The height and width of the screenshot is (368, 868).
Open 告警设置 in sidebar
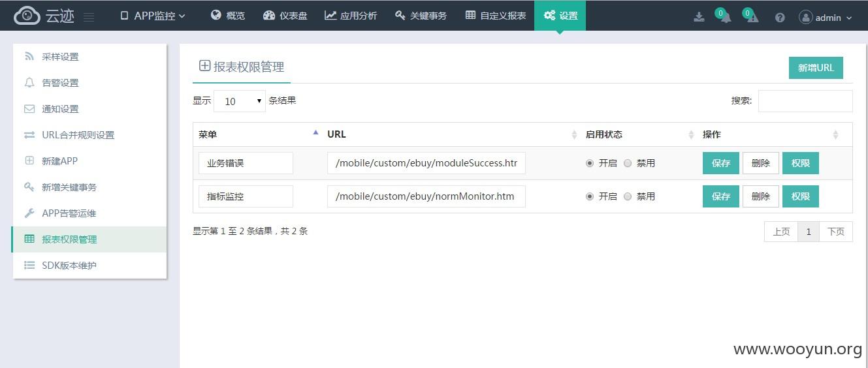coord(89,83)
